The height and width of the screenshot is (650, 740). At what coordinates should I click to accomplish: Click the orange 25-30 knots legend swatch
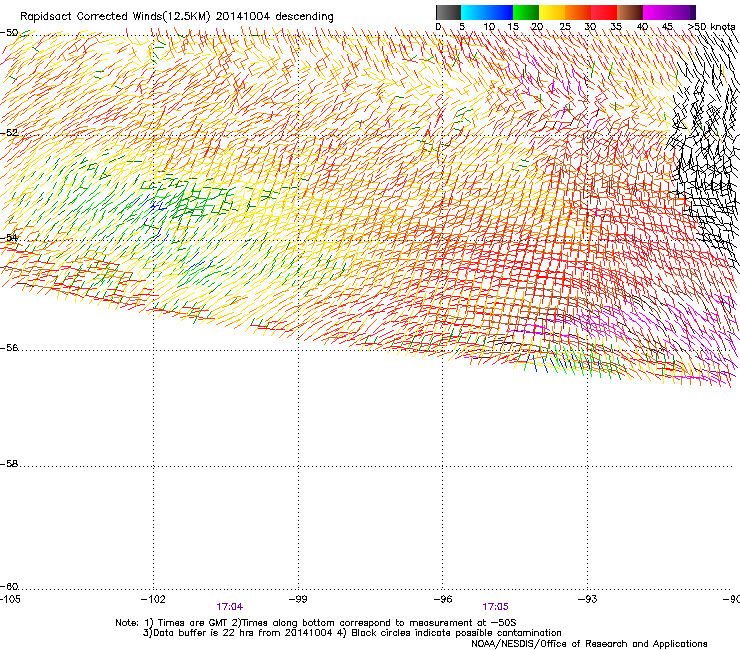coord(578,12)
